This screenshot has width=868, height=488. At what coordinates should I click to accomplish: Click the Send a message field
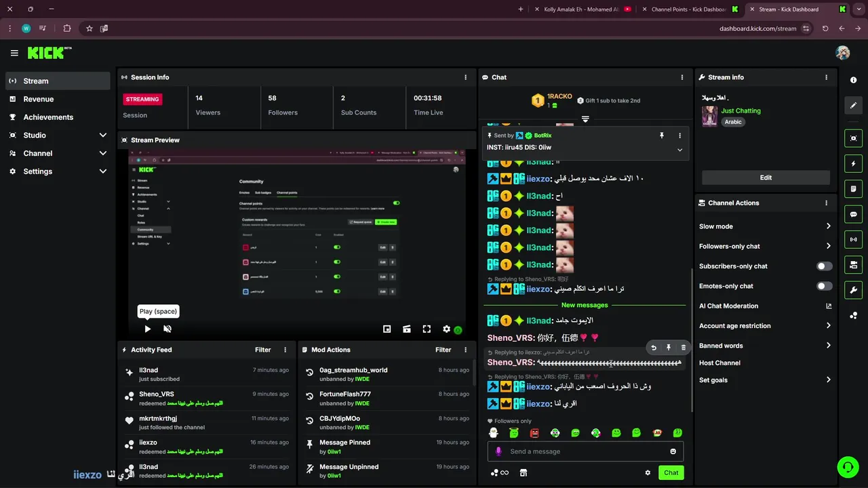click(x=585, y=451)
